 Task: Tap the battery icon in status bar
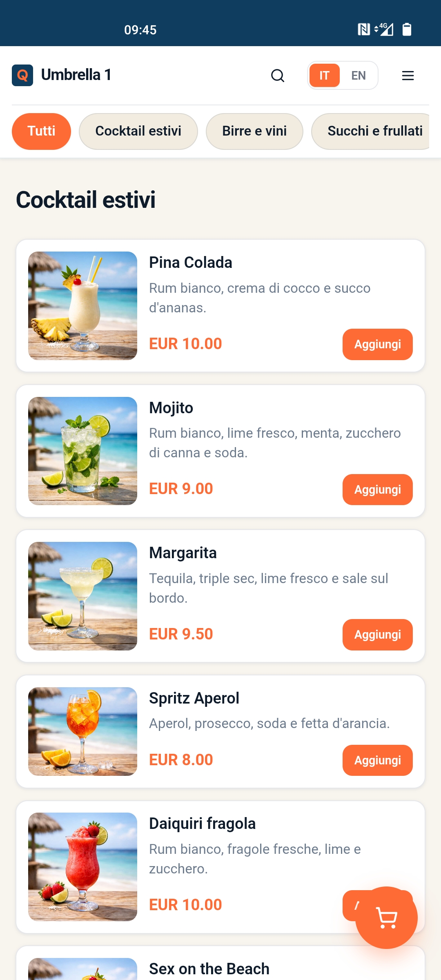[x=407, y=29]
